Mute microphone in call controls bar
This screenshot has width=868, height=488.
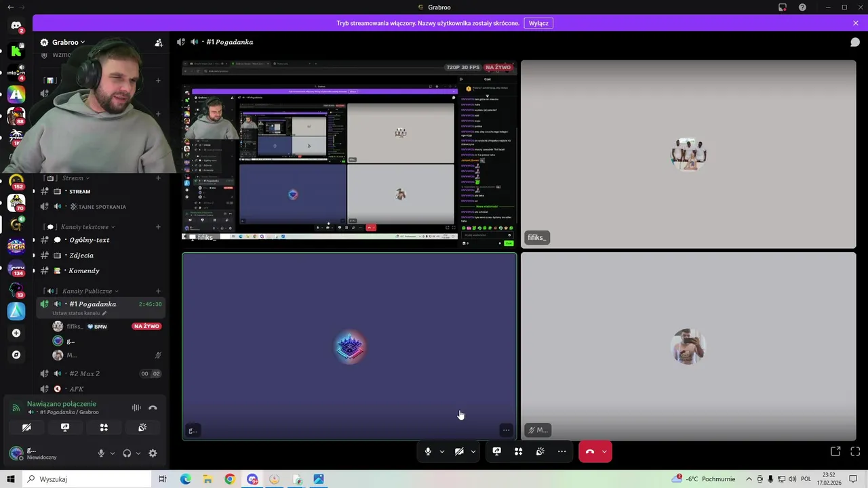428,451
